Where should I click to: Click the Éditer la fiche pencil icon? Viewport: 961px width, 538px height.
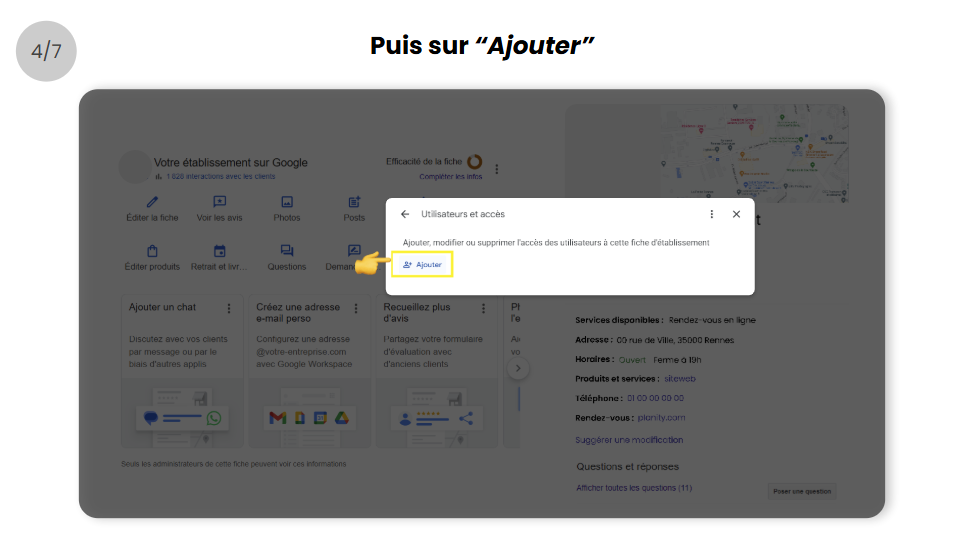pos(152,202)
